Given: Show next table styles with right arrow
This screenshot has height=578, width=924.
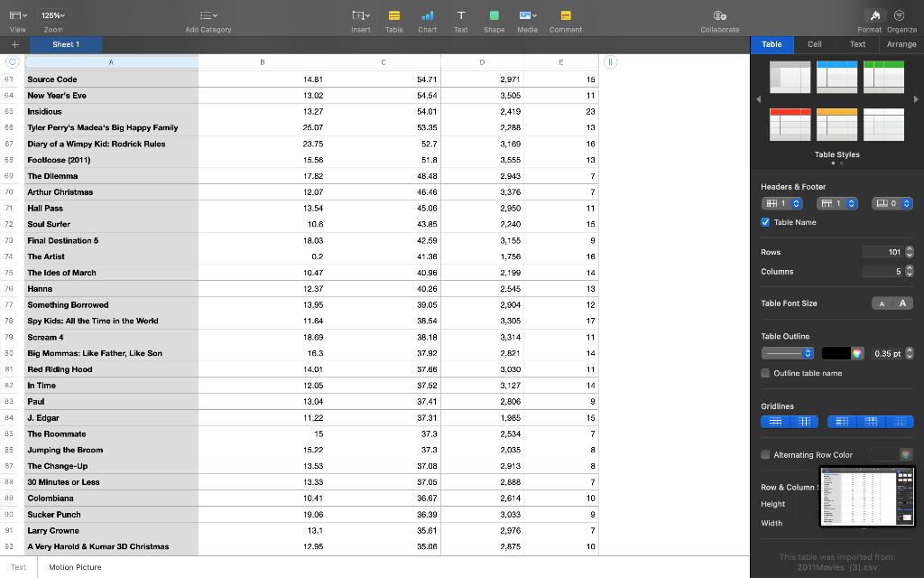Looking at the screenshot, I should click(x=916, y=99).
